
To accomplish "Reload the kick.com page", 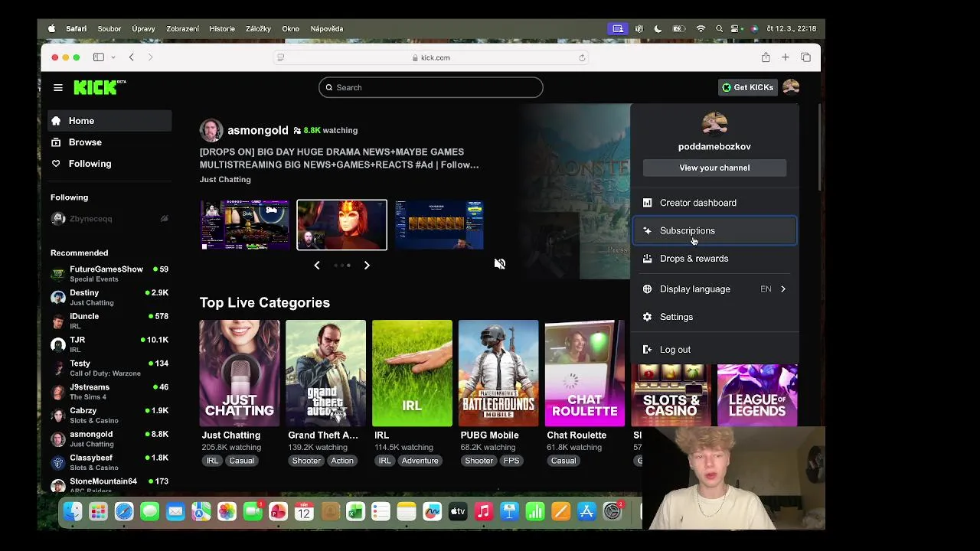I will tap(582, 57).
